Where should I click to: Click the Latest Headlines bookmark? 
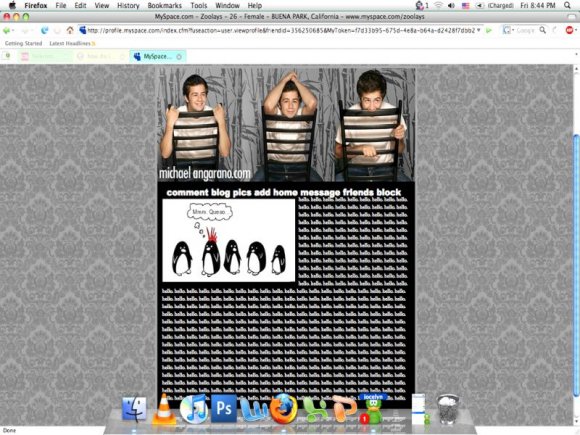point(70,44)
